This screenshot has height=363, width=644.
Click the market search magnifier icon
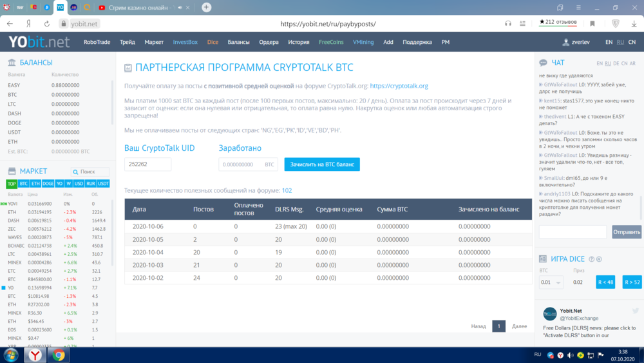click(75, 172)
